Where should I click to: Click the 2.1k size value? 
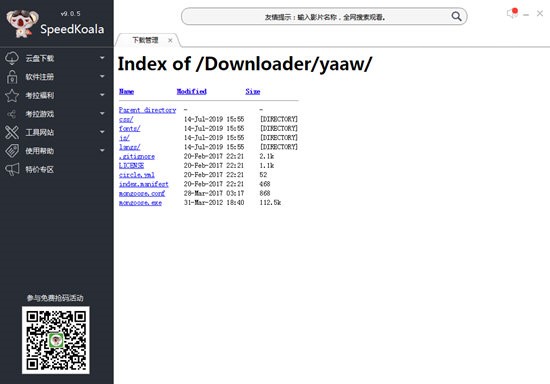click(267, 156)
